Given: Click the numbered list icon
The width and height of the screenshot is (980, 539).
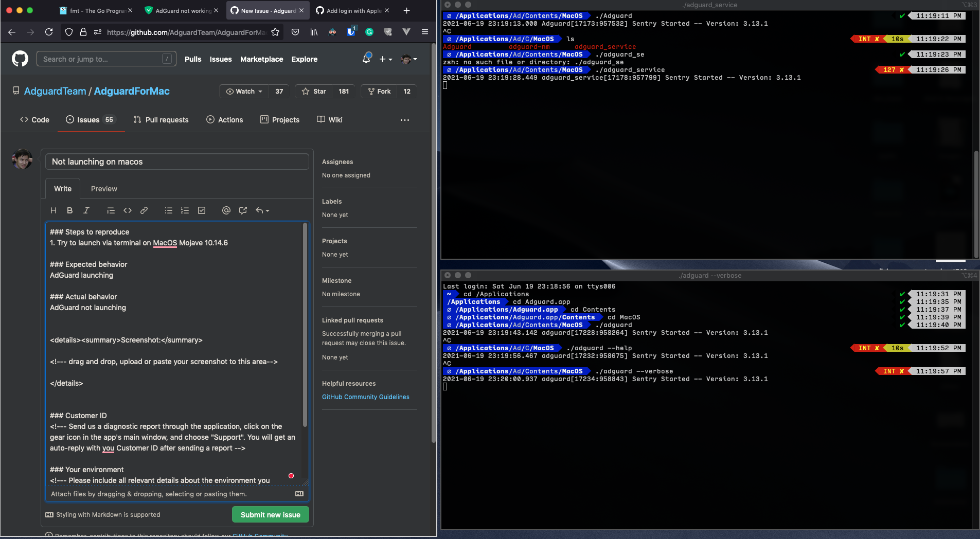Looking at the screenshot, I should 184,210.
